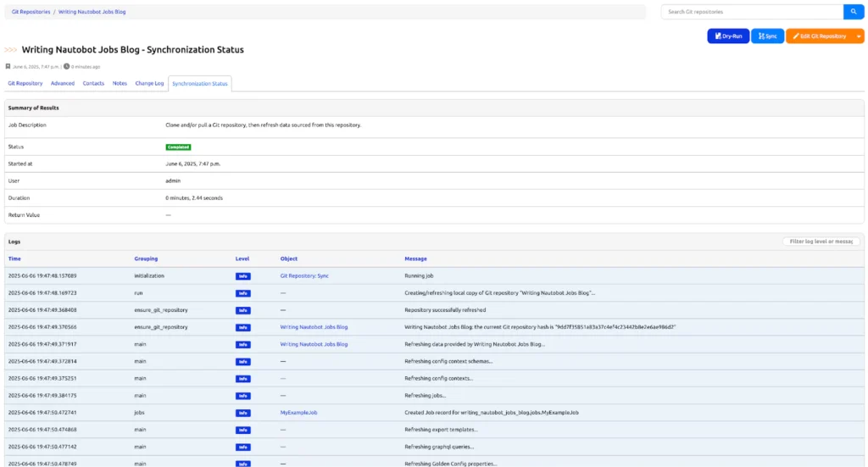
Task: Run a Dry-Run of the repository
Action: pos(728,36)
